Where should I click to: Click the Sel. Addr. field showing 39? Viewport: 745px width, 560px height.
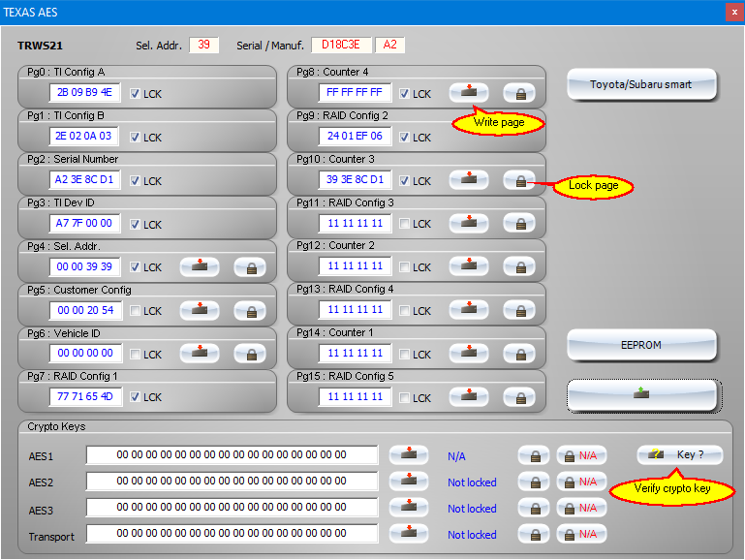(203, 45)
